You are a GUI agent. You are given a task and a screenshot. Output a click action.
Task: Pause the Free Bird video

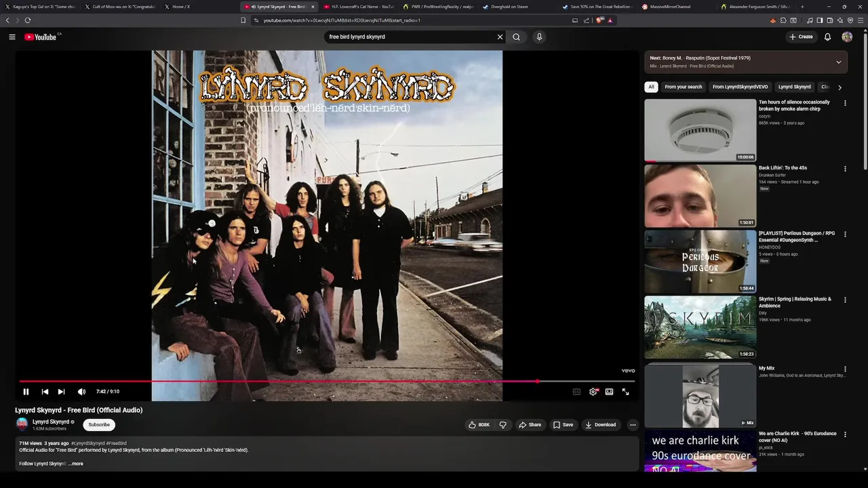[x=26, y=392]
